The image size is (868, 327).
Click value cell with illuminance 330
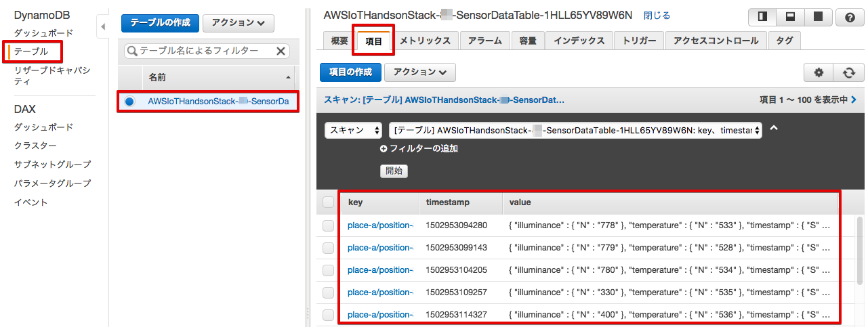click(669, 292)
